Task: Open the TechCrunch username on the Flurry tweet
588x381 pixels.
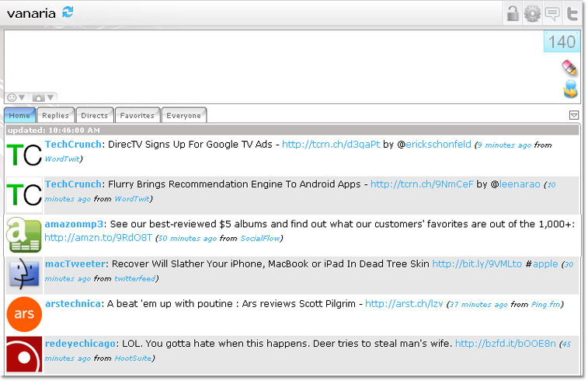Action: [73, 184]
